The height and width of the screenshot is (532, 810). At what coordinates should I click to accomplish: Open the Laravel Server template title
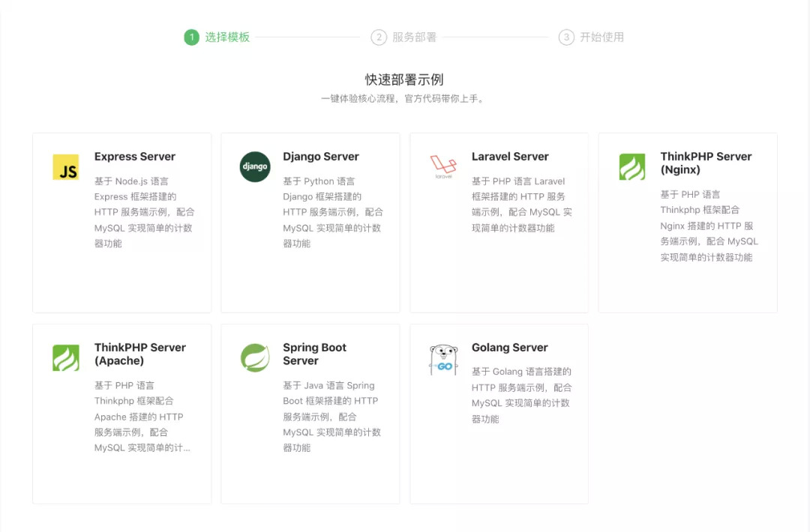tap(510, 157)
